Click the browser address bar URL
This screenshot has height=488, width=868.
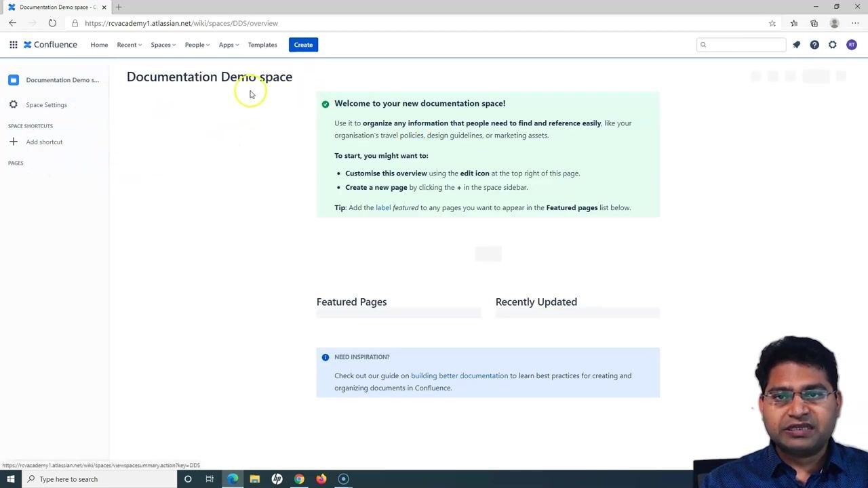(181, 23)
